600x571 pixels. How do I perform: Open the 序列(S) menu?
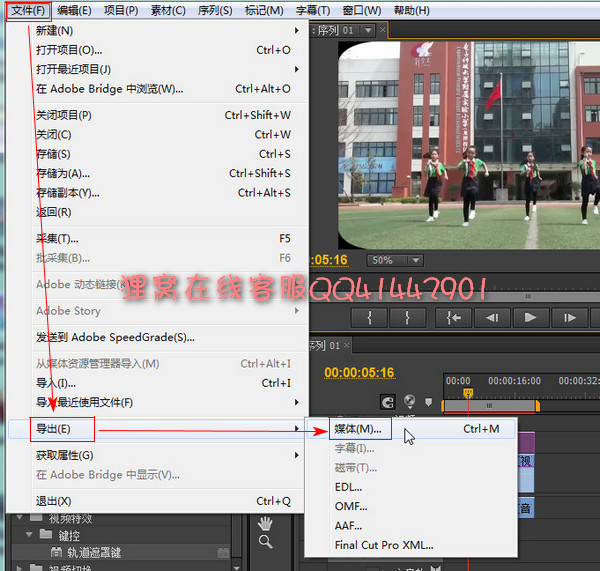tap(215, 10)
